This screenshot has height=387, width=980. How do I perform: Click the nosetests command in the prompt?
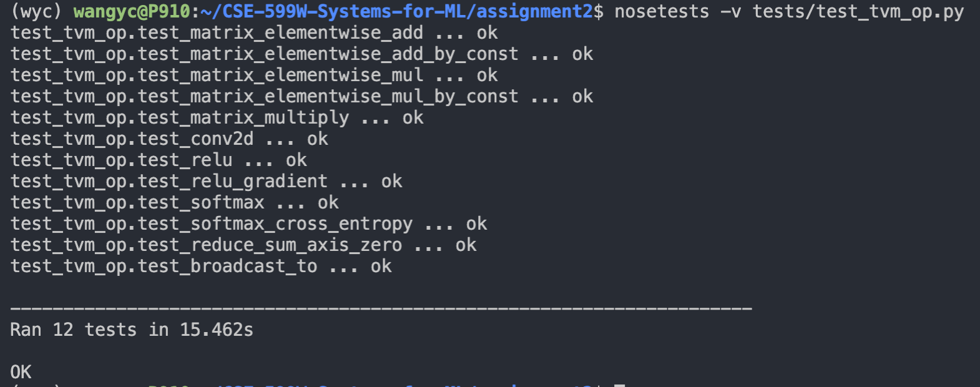[x=661, y=12]
